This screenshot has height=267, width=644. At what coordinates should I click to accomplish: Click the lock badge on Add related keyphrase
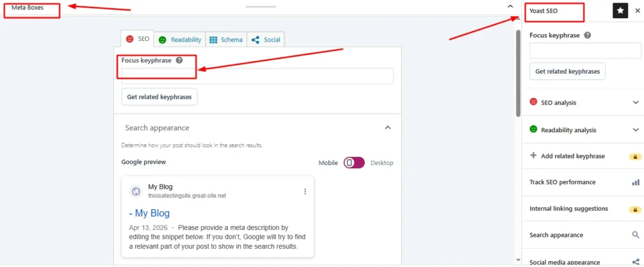click(635, 157)
